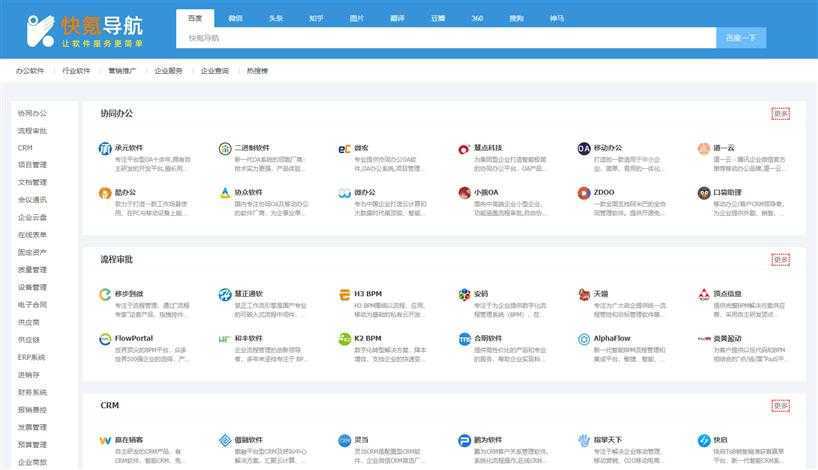Viewport: 818px width, 470px height.
Task: Open the ZDOO title link
Action: coord(604,192)
